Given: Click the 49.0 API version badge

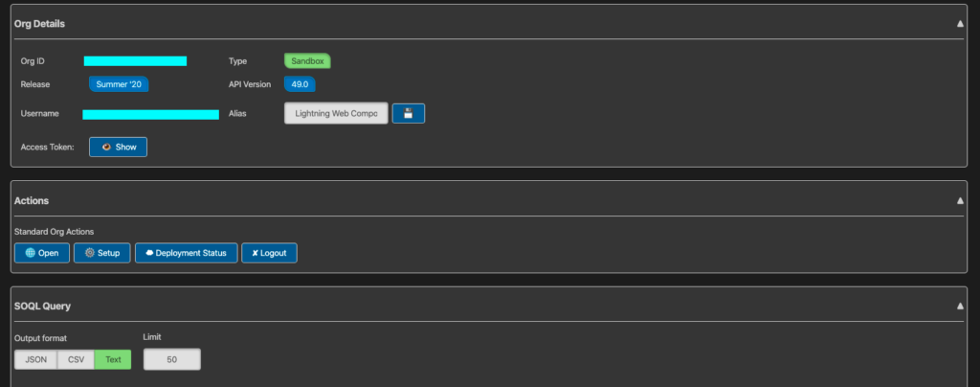Looking at the screenshot, I should pyautogui.click(x=300, y=84).
